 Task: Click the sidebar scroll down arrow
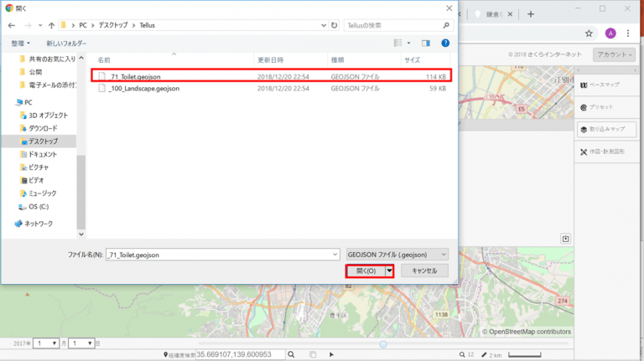81,235
